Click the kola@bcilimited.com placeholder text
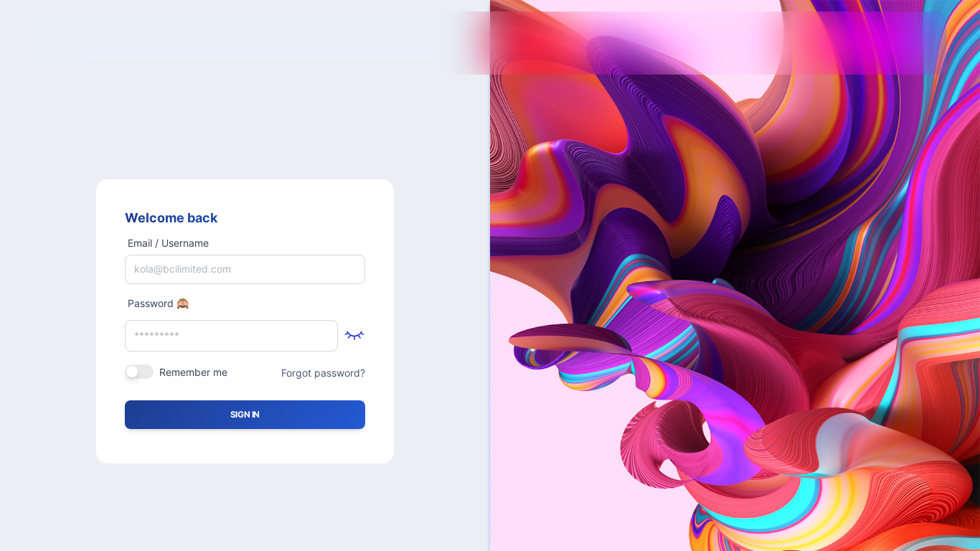Viewport: 980px width, 551px height. coord(182,269)
